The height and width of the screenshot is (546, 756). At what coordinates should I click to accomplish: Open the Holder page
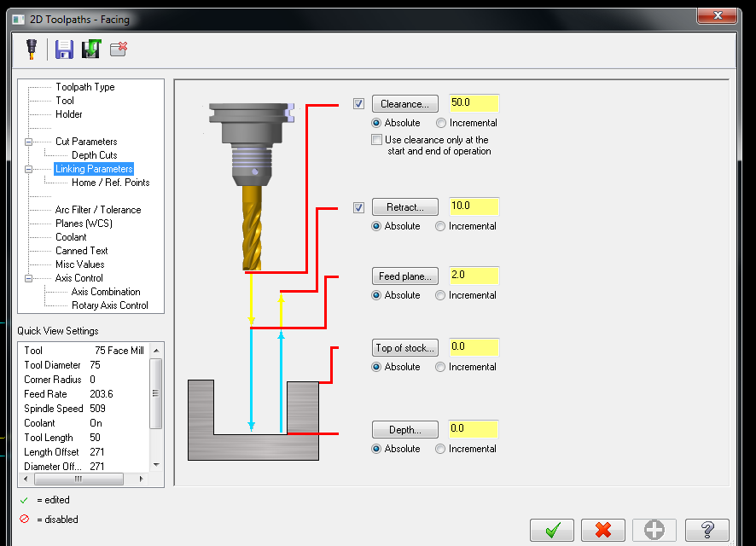point(69,114)
